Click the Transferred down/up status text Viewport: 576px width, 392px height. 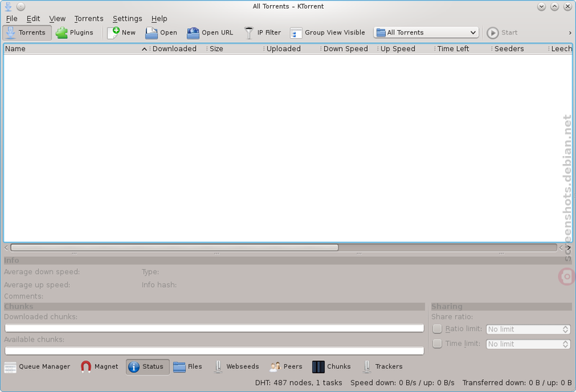coord(517,383)
